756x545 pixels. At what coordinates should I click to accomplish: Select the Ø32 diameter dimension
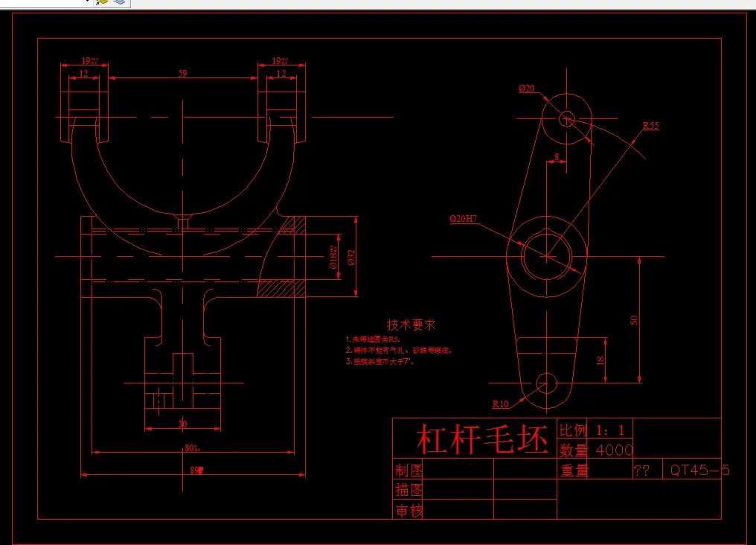tap(351, 257)
